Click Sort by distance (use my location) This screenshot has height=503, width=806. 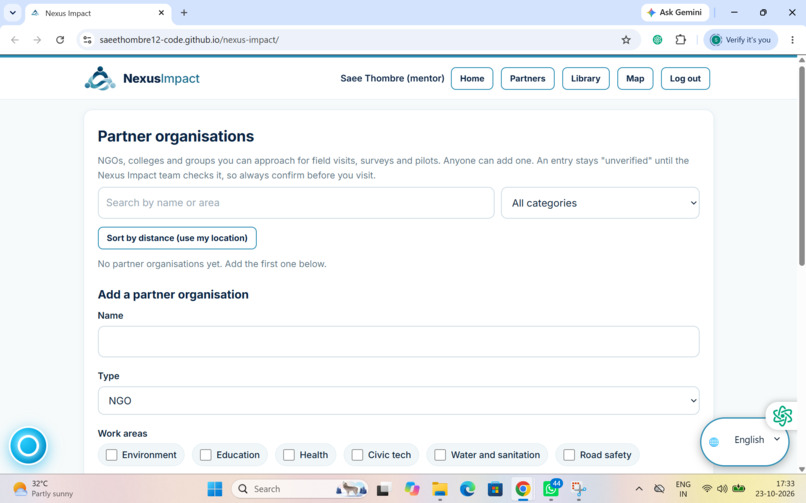tap(177, 238)
